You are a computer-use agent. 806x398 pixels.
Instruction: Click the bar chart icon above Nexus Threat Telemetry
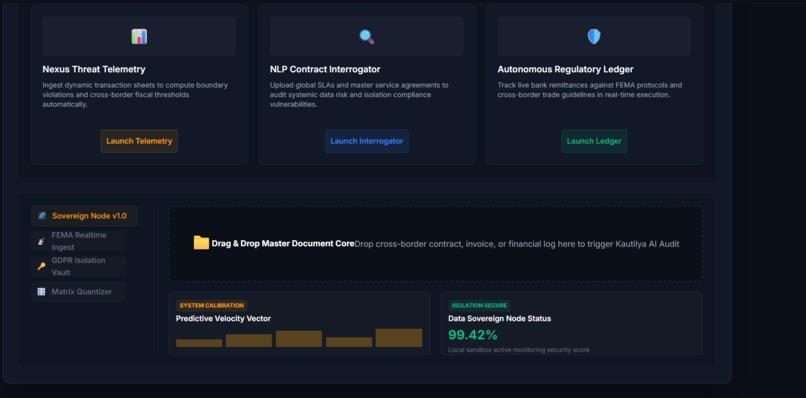pyautogui.click(x=139, y=37)
